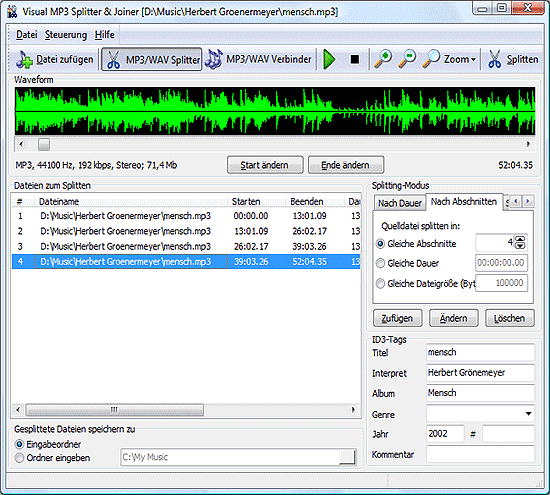Switch to MP3/WAV Verbinder mode

click(x=259, y=59)
